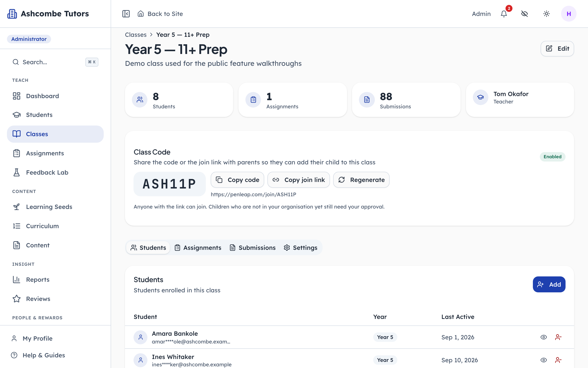This screenshot has height=368, width=588.
Task: Click the ASH11P class code box
Action: 170,184
